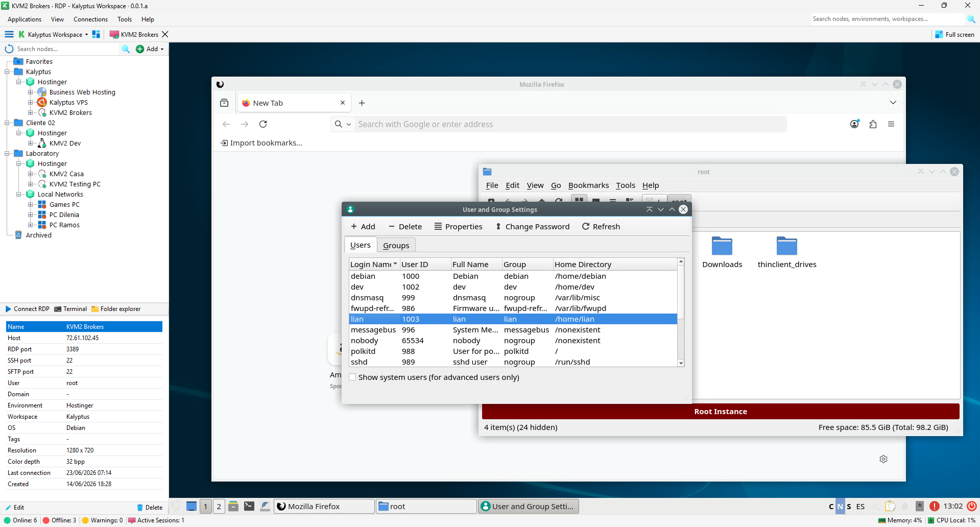Open the Tools menu in Kalyptus menu bar
The height and width of the screenshot is (527, 980).
click(x=125, y=19)
